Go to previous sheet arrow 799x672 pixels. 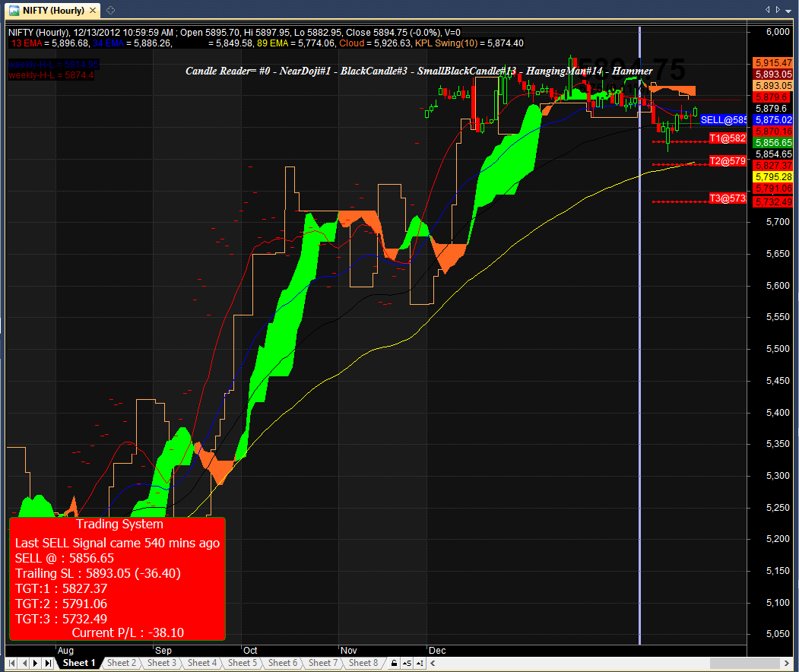24,663
